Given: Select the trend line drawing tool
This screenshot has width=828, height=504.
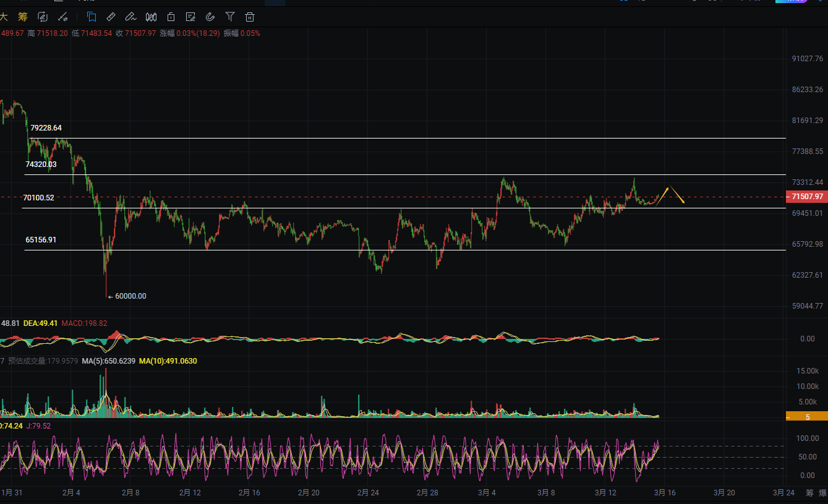Looking at the screenshot, I should [62, 17].
